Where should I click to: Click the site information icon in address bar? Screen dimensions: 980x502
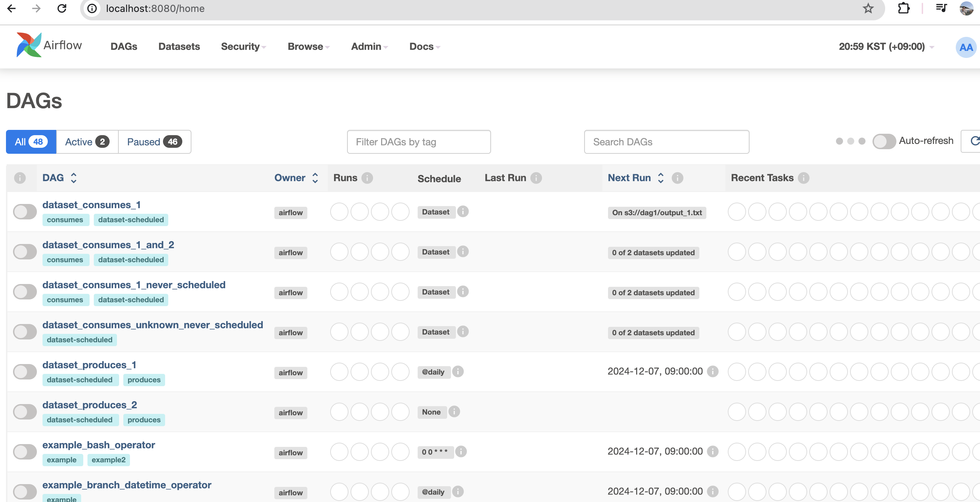point(92,8)
